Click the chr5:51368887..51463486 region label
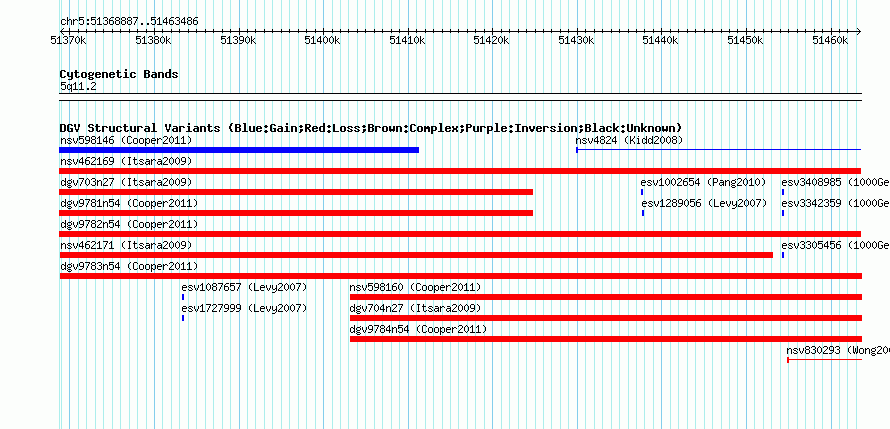Screen dimensions: 890x429 click(x=129, y=22)
